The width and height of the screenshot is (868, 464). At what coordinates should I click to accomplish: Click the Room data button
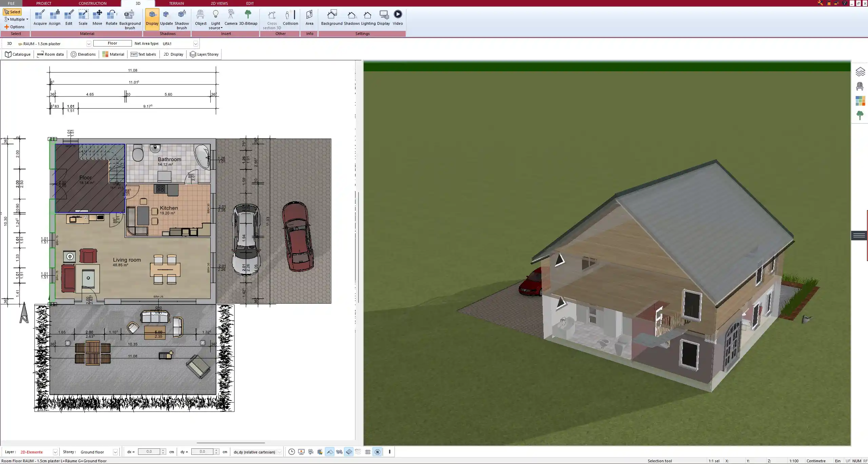pos(50,54)
